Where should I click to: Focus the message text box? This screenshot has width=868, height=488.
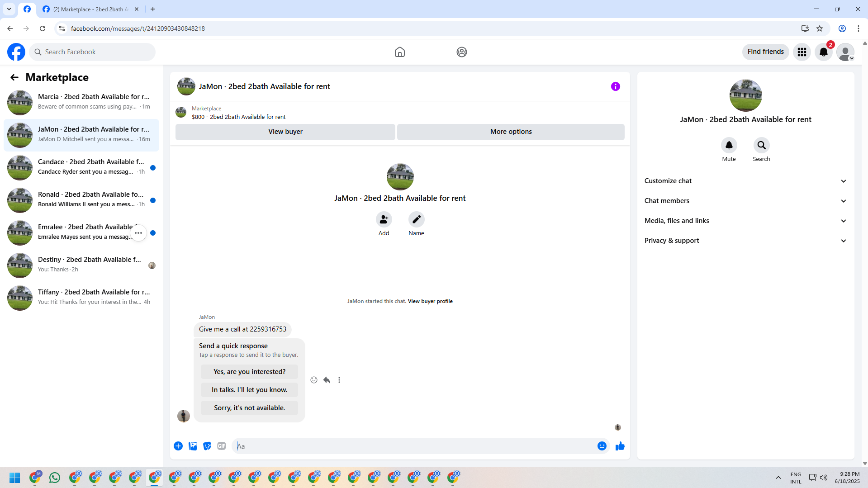(414, 446)
